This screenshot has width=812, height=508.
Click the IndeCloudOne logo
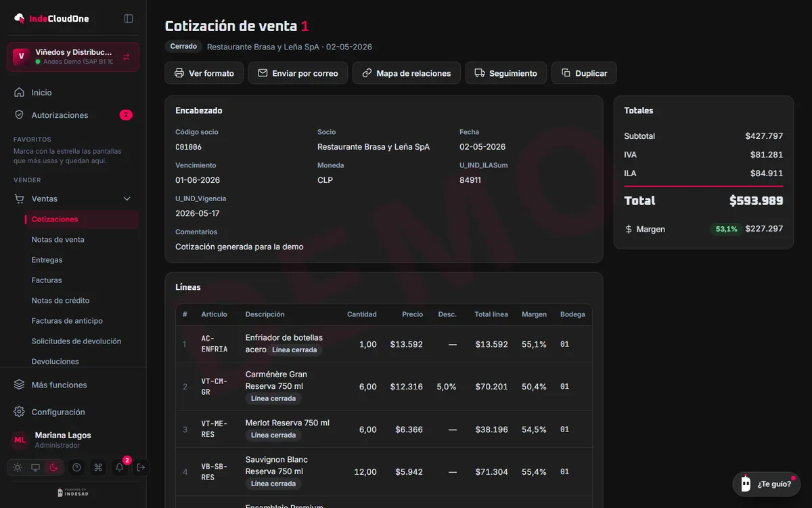51,18
